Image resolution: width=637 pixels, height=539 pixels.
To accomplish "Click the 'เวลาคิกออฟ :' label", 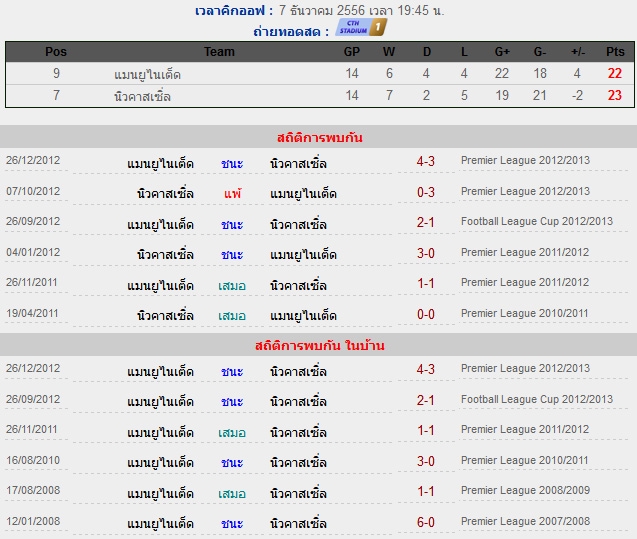I will 234,11.
